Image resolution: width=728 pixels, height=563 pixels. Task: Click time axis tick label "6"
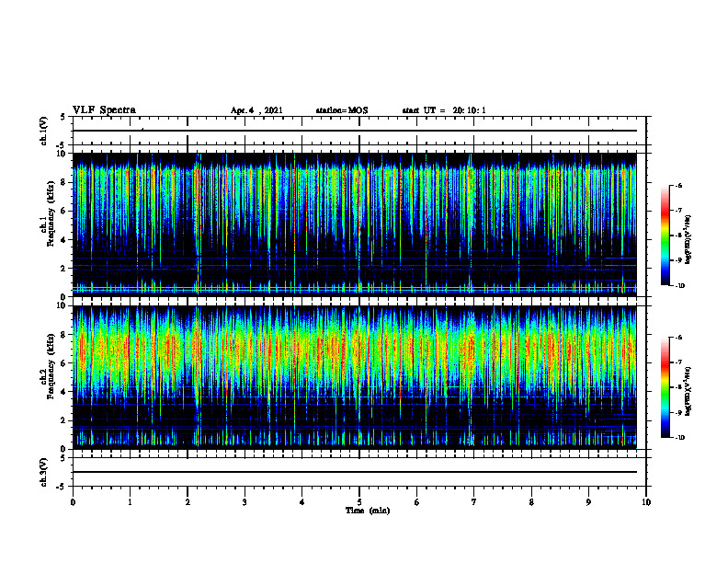click(417, 502)
